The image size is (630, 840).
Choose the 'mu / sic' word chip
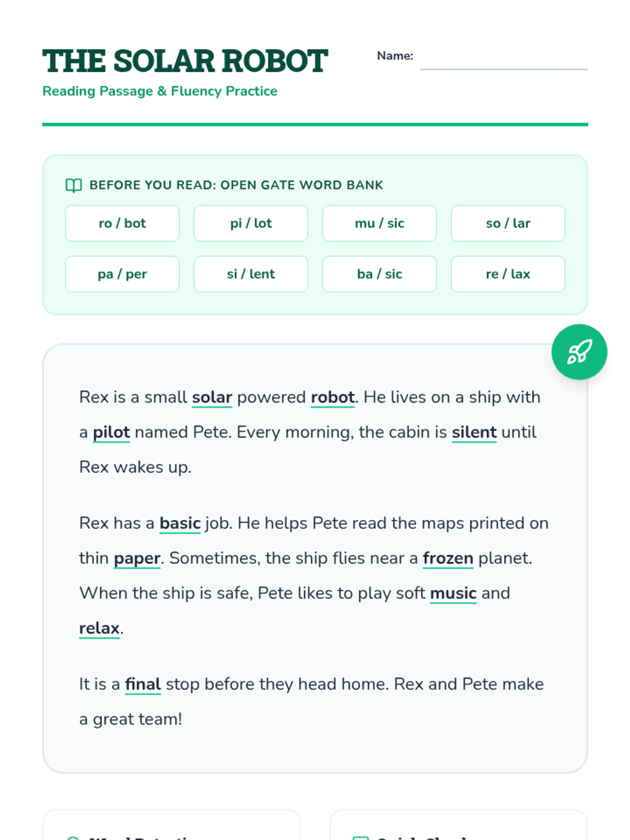pos(380,223)
